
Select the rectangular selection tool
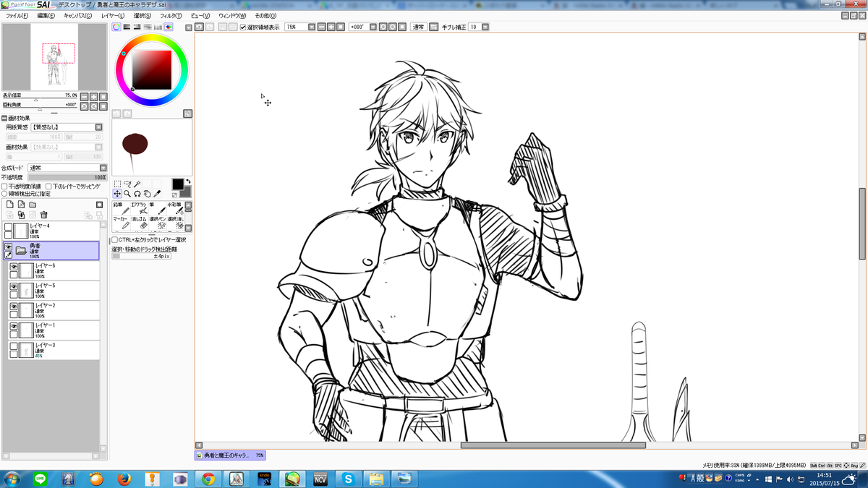(117, 184)
